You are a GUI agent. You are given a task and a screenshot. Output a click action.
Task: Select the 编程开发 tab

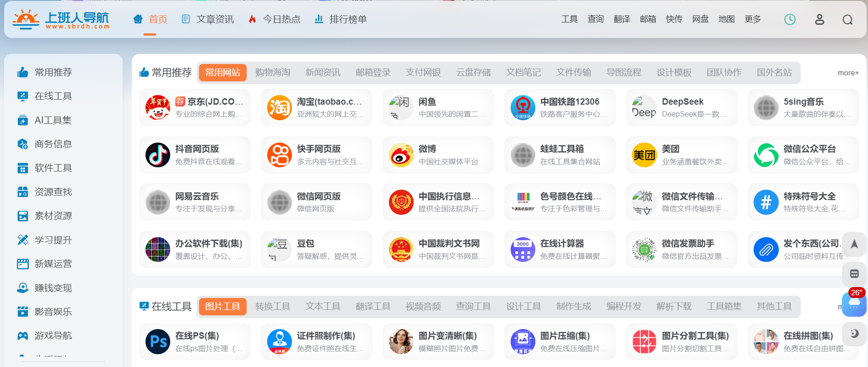coord(624,306)
